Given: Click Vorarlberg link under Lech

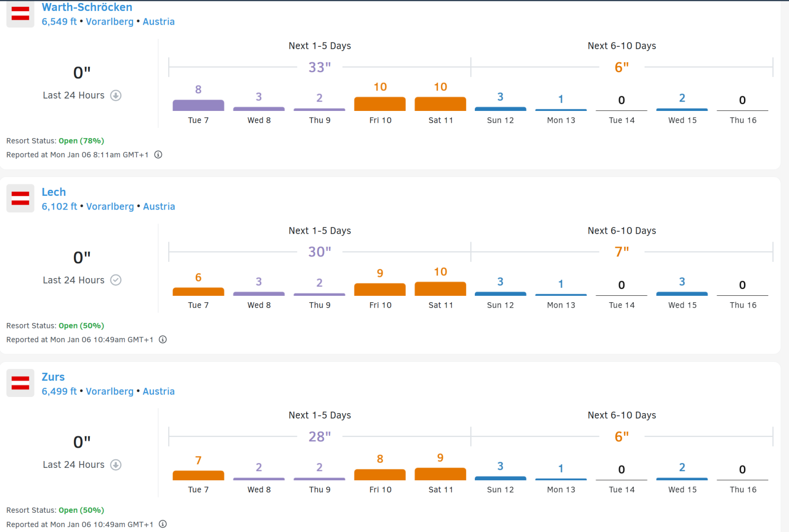Looking at the screenshot, I should click(110, 207).
